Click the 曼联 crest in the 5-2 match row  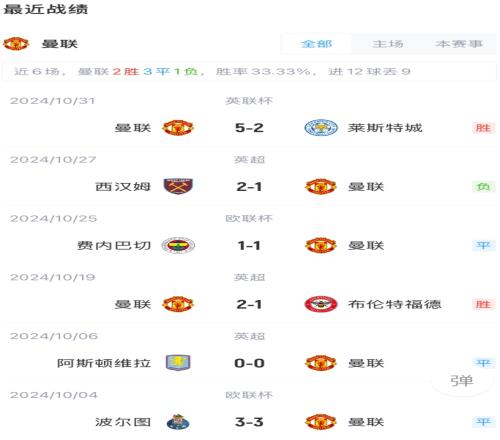(178, 128)
